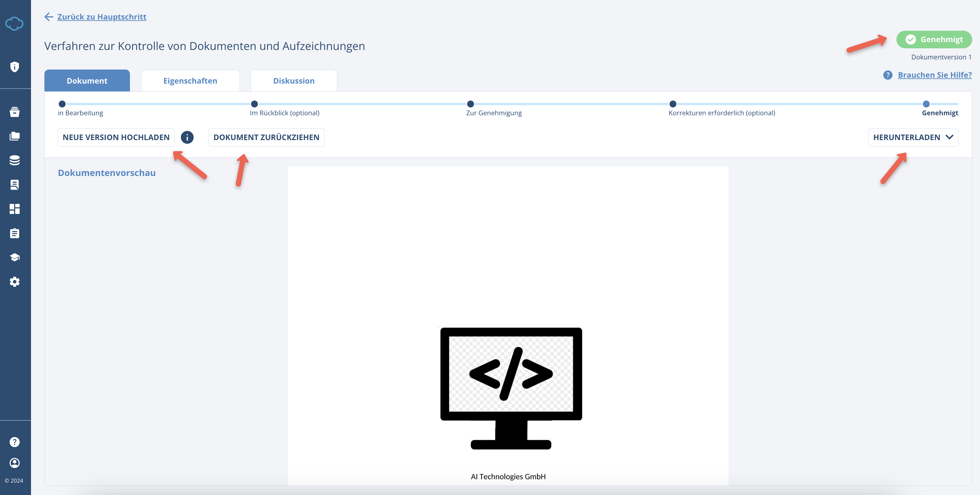980x495 pixels.
Task: Open the settings gear icon in sidebar
Action: point(15,281)
